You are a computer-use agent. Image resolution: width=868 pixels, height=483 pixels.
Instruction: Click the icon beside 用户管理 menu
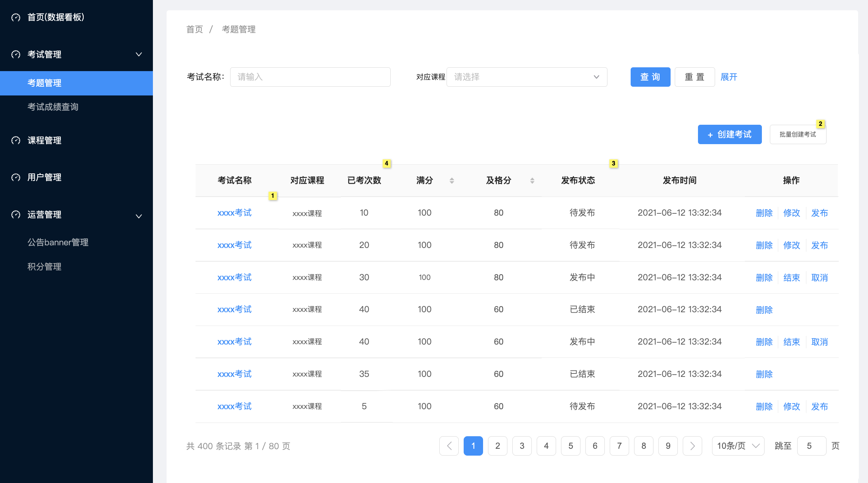pos(16,177)
